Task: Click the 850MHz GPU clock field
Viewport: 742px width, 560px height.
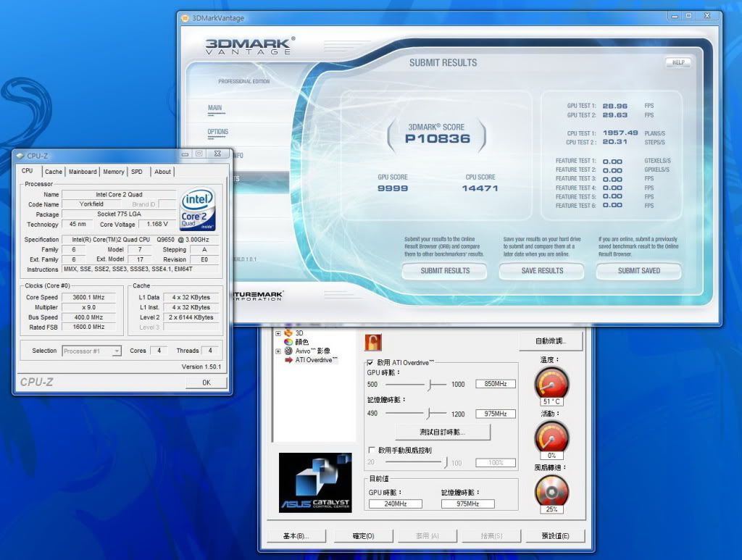Action: click(496, 384)
